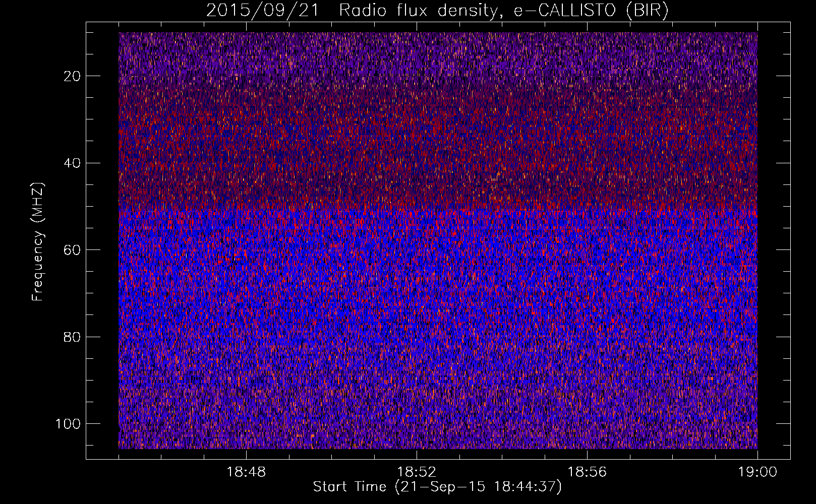Click the 80 frequency tick label
The image size is (816, 504).
(x=73, y=337)
